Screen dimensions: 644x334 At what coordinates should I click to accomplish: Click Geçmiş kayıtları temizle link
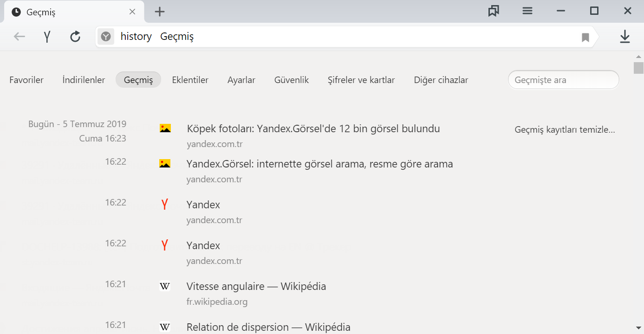pyautogui.click(x=565, y=130)
